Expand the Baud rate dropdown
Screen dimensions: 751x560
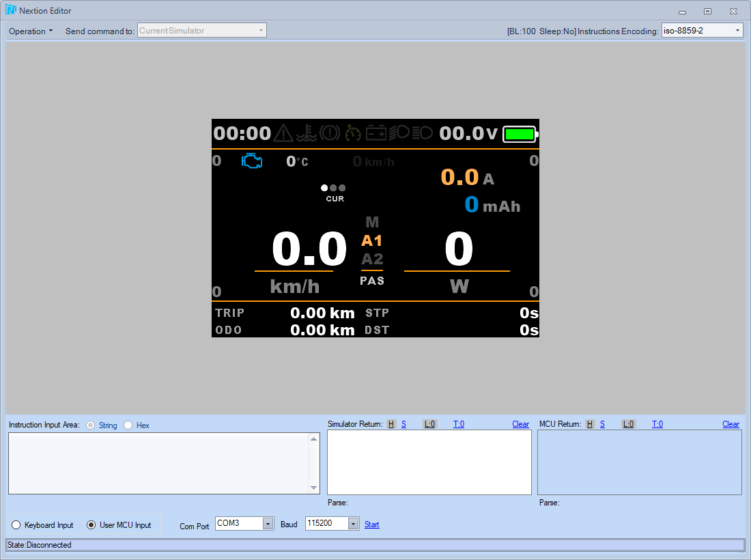(x=354, y=523)
